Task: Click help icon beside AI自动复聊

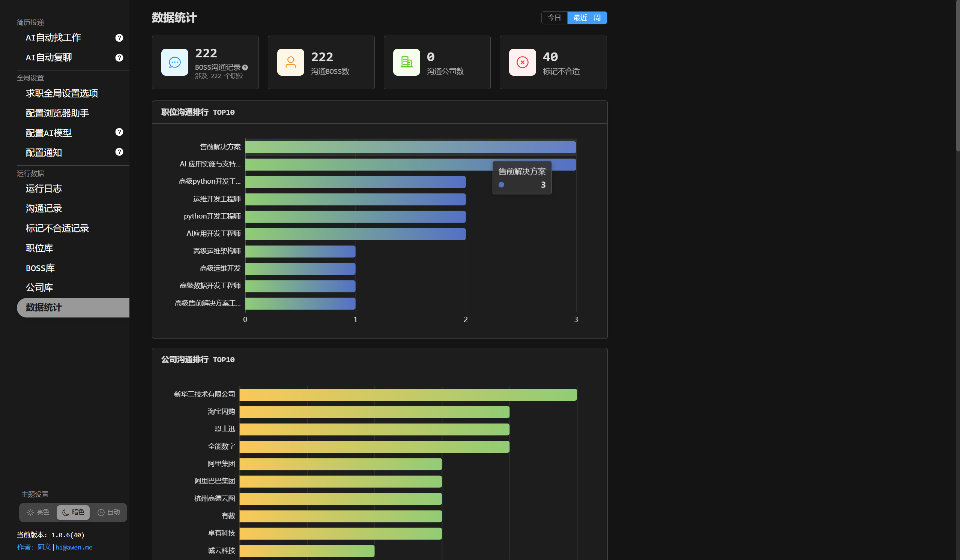Action: tap(119, 57)
